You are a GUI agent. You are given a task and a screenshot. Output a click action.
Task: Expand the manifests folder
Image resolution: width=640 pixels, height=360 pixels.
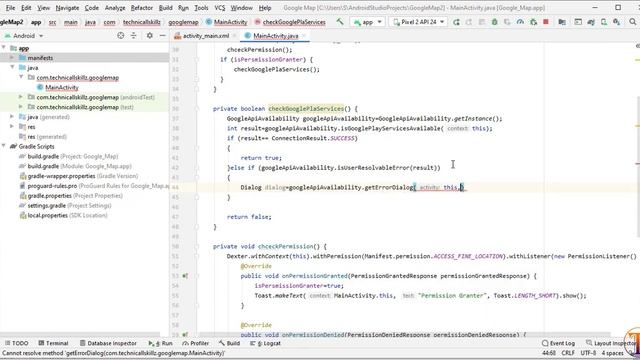[x=12, y=58]
